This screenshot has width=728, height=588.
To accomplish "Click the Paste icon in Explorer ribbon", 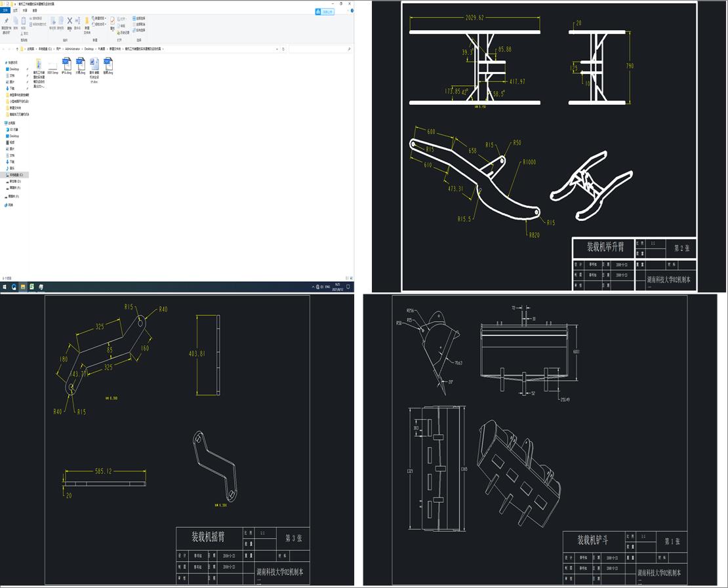I will pyautogui.click(x=23, y=21).
